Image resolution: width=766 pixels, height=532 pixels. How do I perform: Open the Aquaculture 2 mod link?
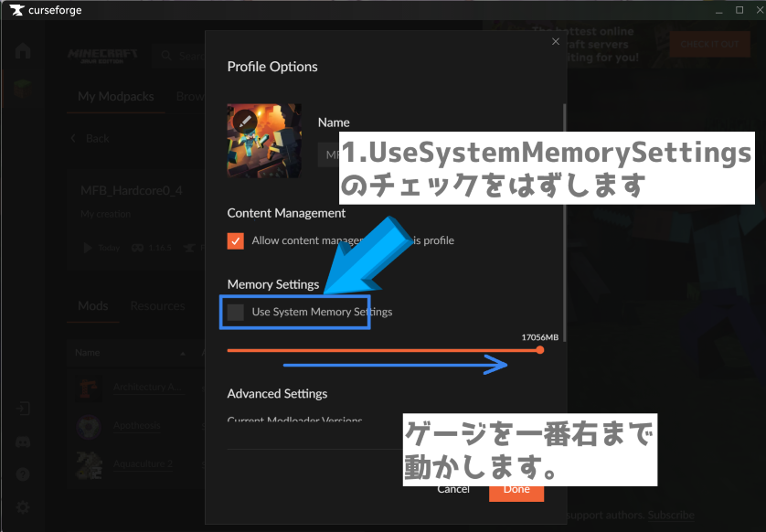point(143,463)
